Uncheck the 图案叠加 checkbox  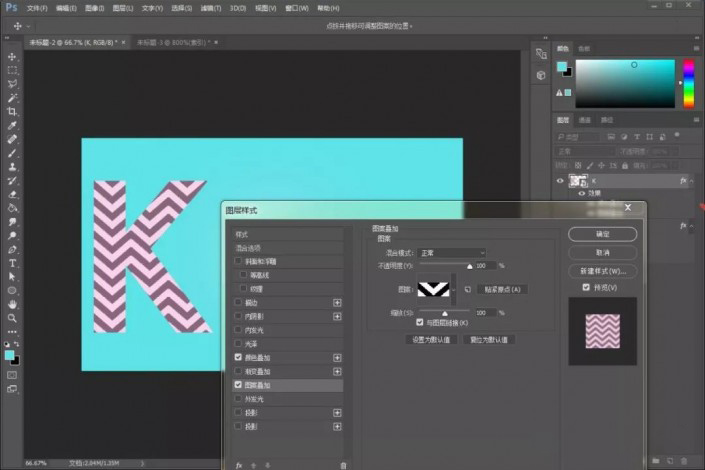click(x=238, y=385)
